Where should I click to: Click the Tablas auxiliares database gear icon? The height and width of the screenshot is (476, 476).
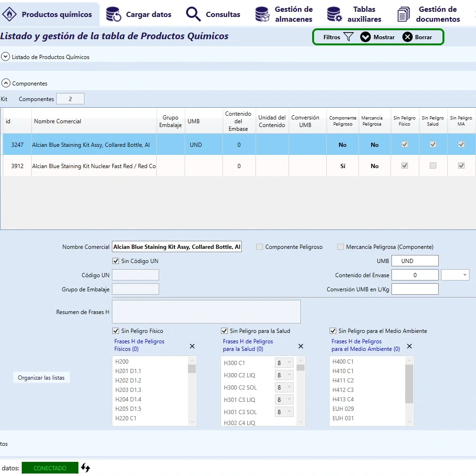(x=334, y=14)
